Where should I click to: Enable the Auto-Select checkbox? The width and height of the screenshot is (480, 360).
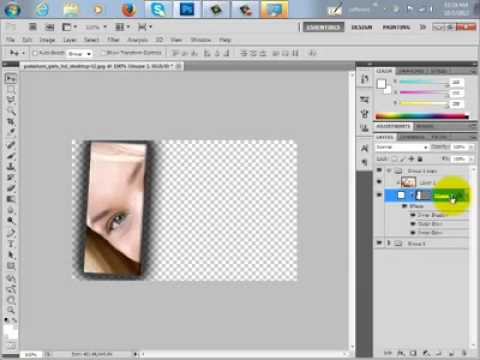click(35, 53)
